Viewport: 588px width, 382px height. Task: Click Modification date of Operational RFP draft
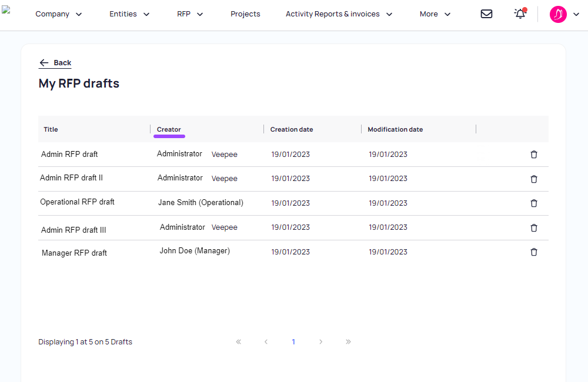pyautogui.click(x=387, y=203)
